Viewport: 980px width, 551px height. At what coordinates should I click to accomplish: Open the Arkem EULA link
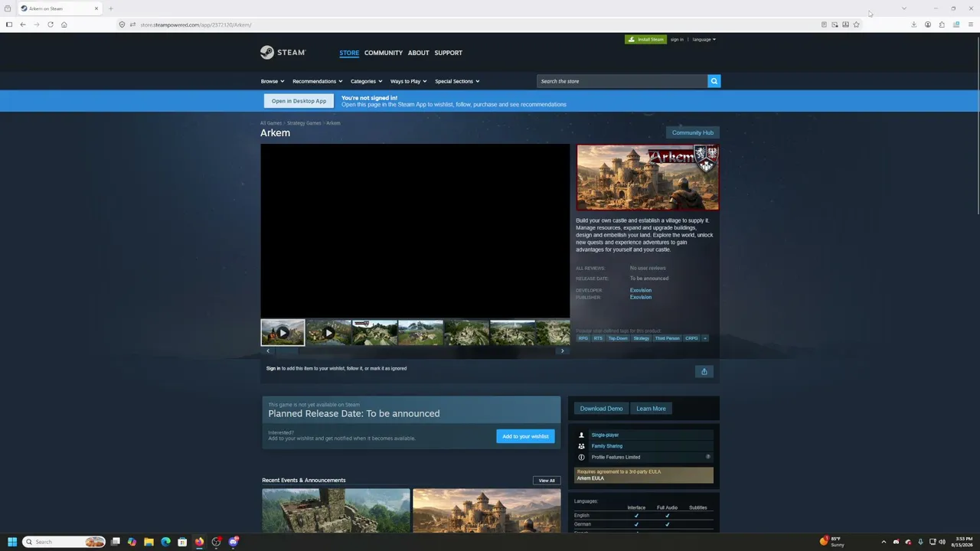pyautogui.click(x=590, y=478)
